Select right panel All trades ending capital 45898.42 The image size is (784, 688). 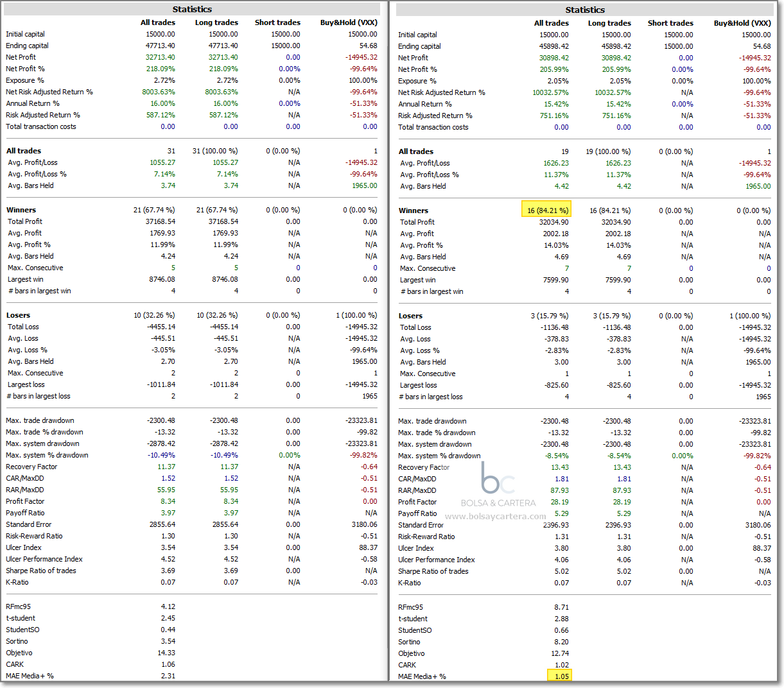(x=554, y=46)
